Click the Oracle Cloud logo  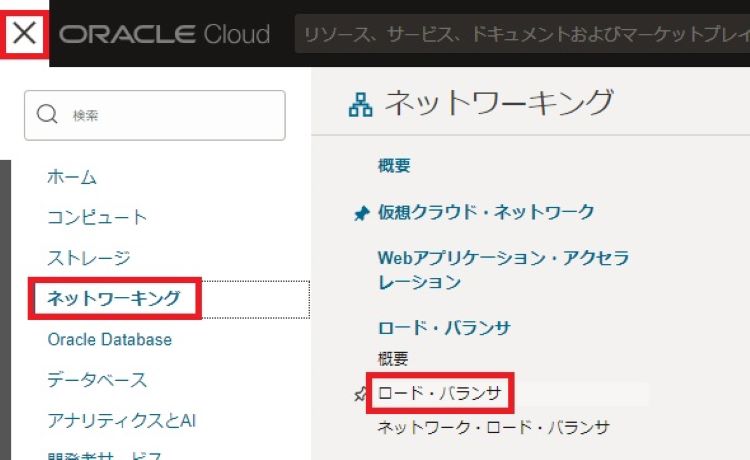click(x=165, y=34)
